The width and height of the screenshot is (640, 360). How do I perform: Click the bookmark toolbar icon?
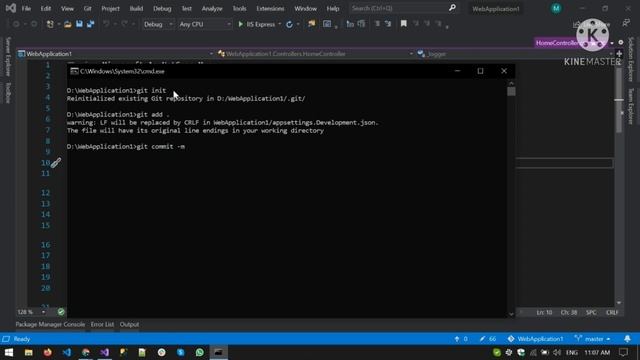pos(404,24)
